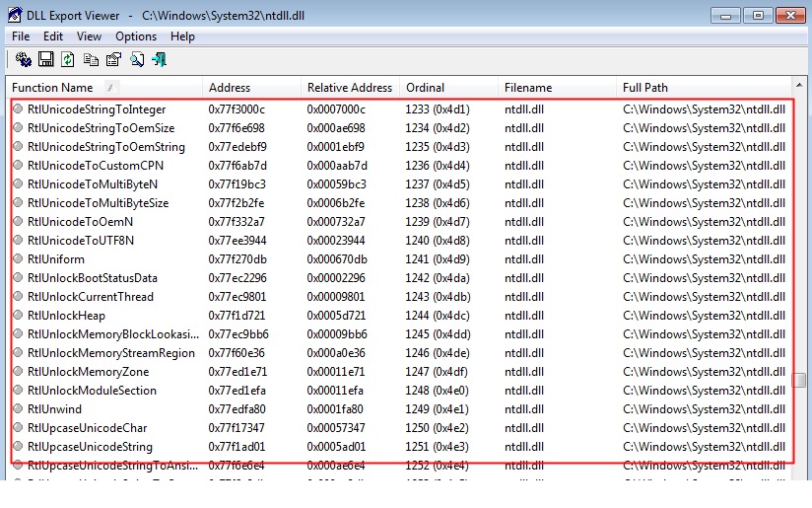Select the RtlUnlockMemoryBlockLookasi... function name
This screenshot has width=812, height=508.
pos(113,334)
